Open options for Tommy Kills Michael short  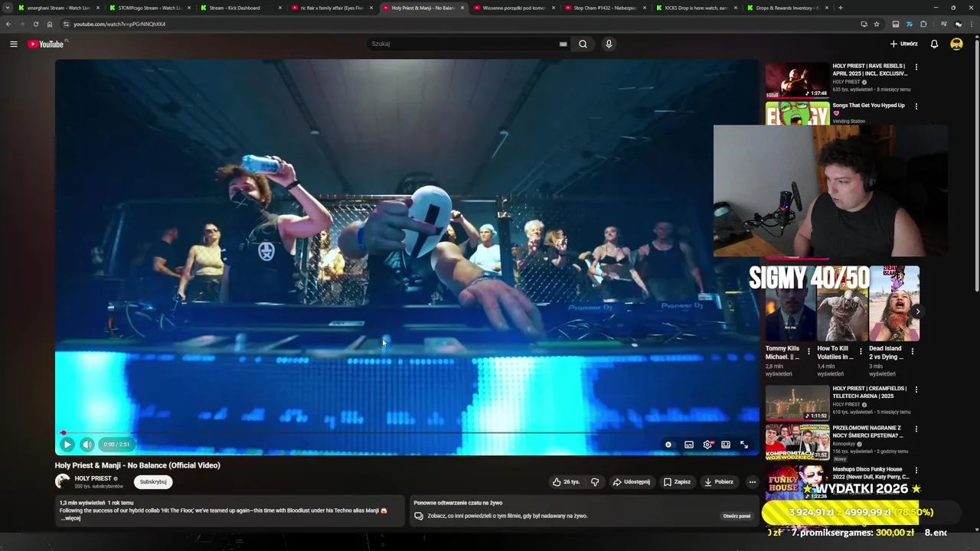pos(808,351)
